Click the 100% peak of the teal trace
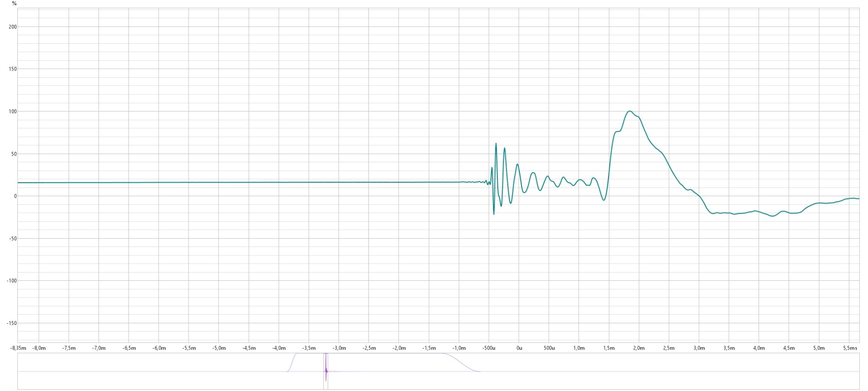Screen dimensions: 868x391 [x=629, y=111]
